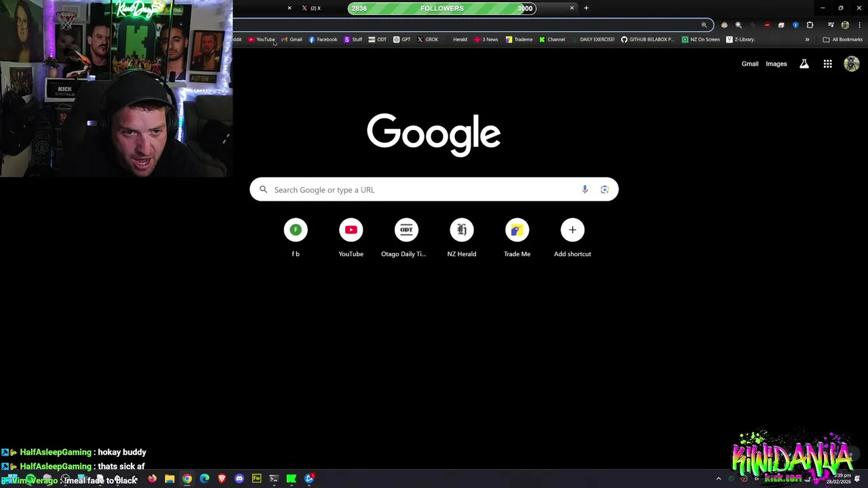
Task: Open Discord from the taskbar
Action: pos(239,479)
